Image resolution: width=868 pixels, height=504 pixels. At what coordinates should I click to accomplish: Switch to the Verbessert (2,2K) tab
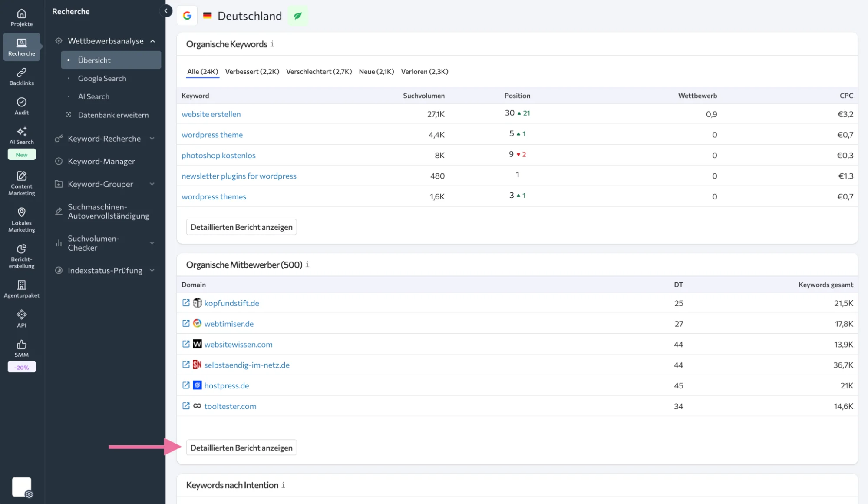[252, 72]
